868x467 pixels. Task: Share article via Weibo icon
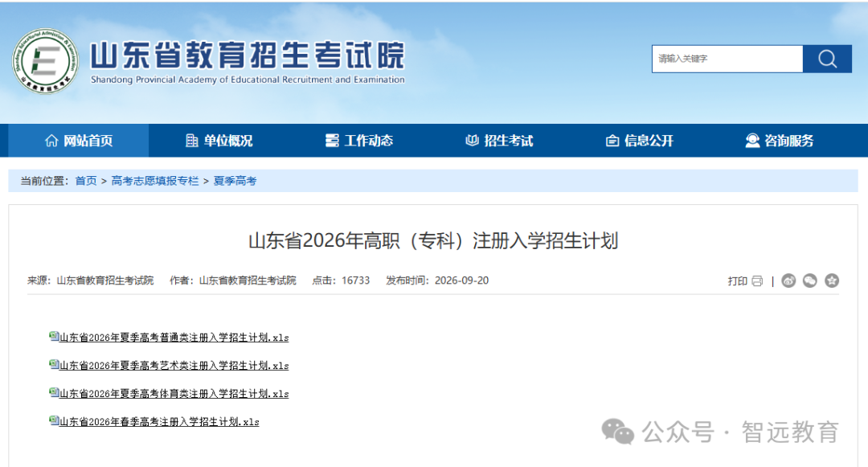tap(788, 281)
